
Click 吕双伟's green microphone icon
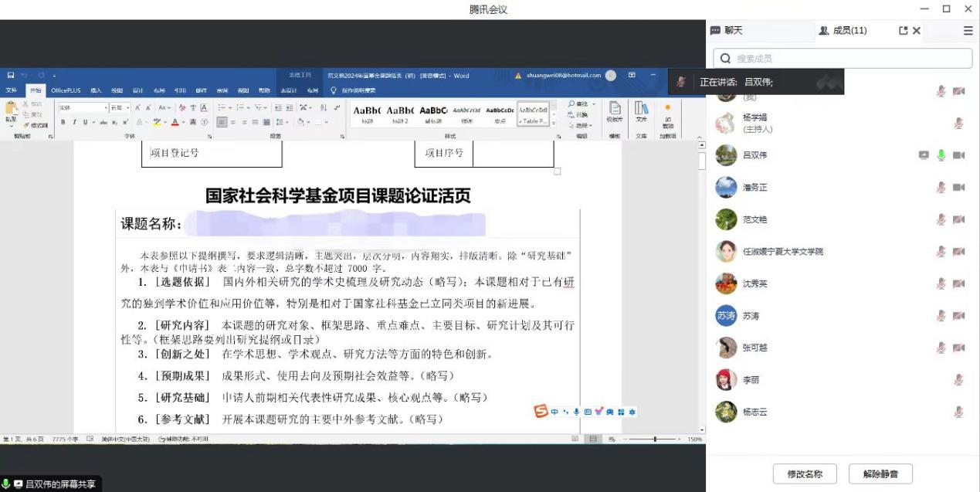pyautogui.click(x=941, y=155)
